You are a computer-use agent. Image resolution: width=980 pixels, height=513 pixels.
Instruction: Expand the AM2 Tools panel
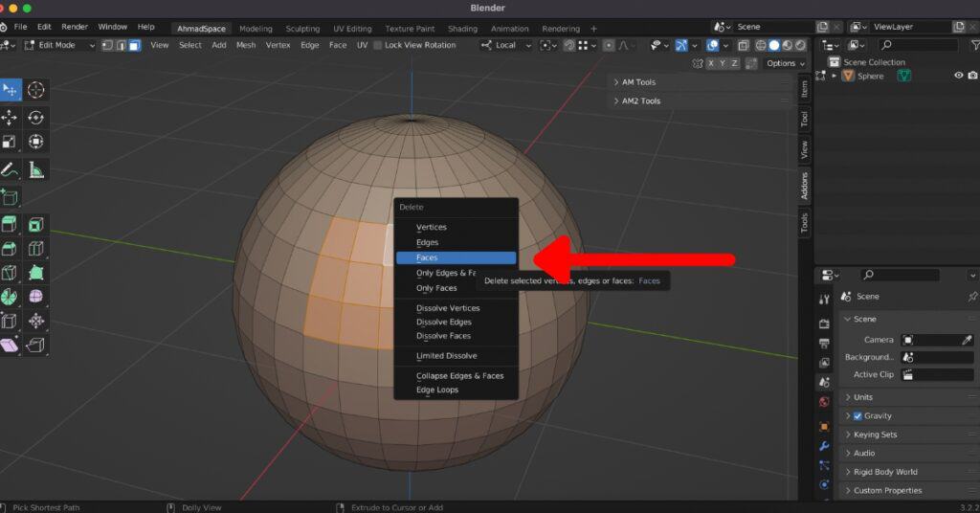point(700,101)
